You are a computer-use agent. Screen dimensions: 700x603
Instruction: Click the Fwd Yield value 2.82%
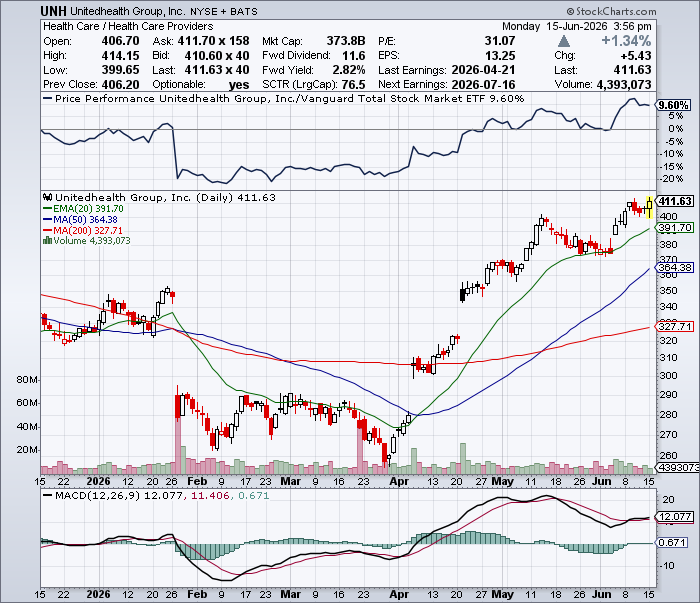pyautogui.click(x=349, y=70)
